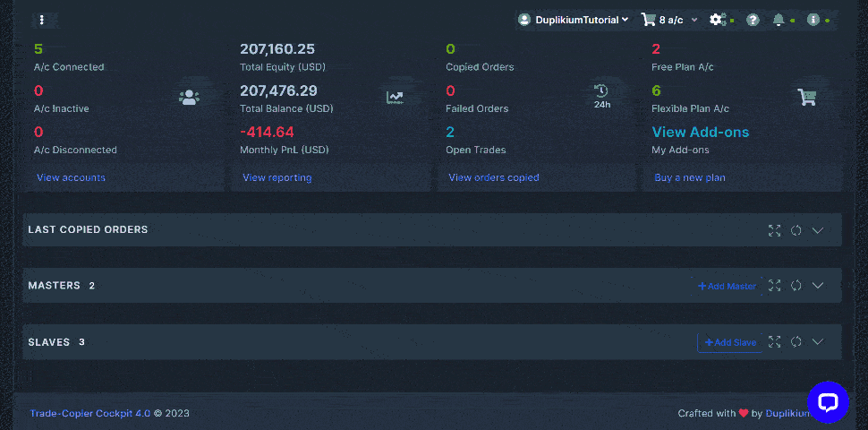
Task: Open the notifications bell icon
Action: click(x=779, y=20)
